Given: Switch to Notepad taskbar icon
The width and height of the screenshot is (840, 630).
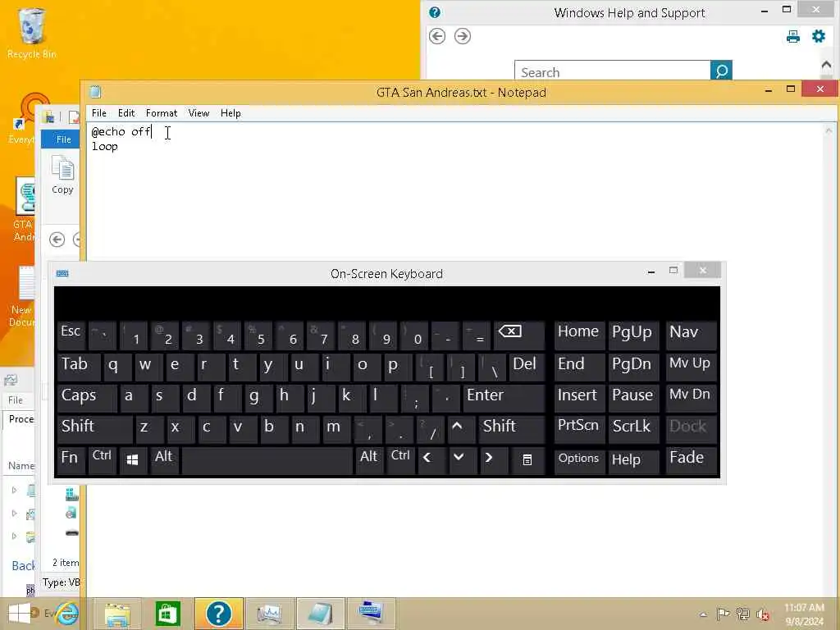Looking at the screenshot, I should click(321, 614).
